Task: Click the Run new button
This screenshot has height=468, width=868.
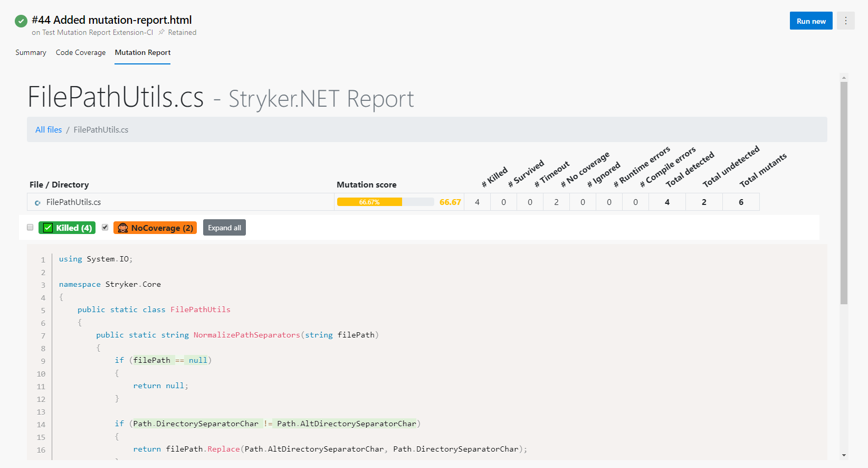Action: pyautogui.click(x=811, y=21)
